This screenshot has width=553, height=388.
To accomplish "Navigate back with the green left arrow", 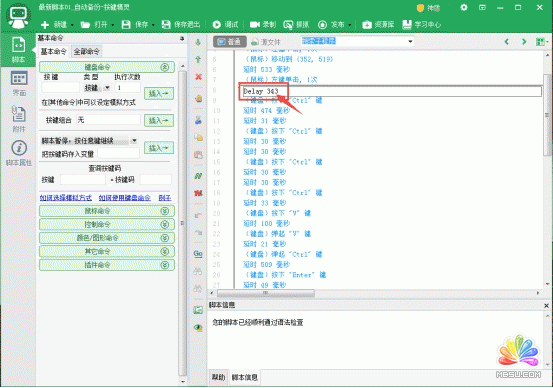I will [x=507, y=42].
